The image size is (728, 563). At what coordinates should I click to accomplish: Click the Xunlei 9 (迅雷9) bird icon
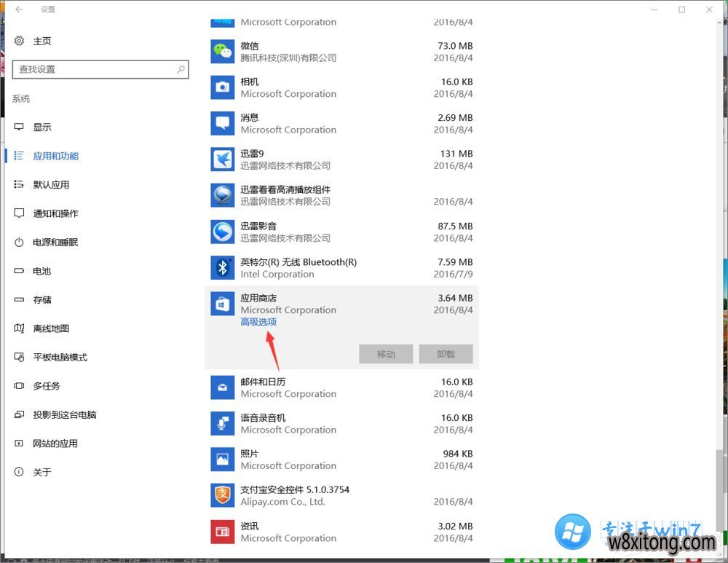[x=222, y=160]
